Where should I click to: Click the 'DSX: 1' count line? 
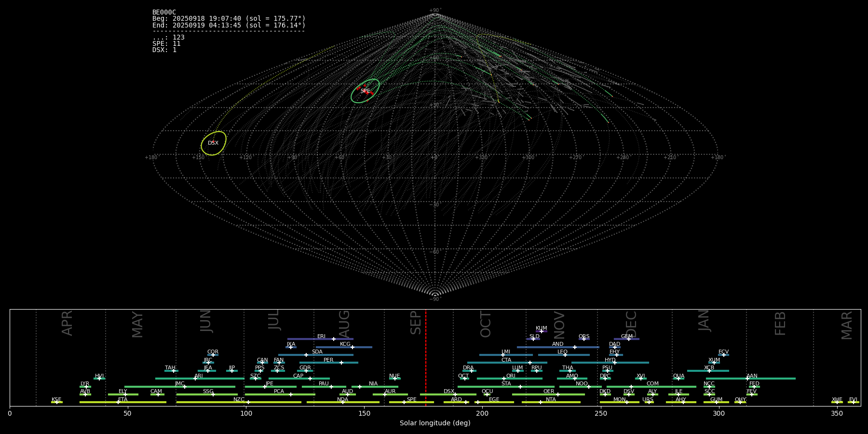coord(164,50)
